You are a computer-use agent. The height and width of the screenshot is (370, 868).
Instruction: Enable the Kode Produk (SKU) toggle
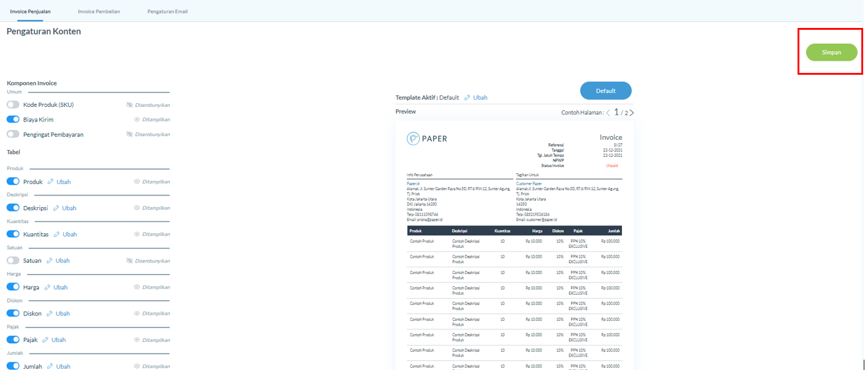click(x=13, y=104)
